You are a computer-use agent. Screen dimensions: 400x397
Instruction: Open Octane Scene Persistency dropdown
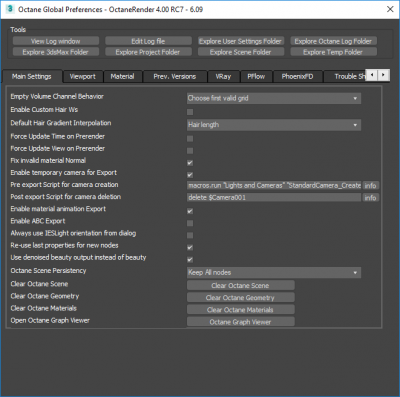pos(274,273)
